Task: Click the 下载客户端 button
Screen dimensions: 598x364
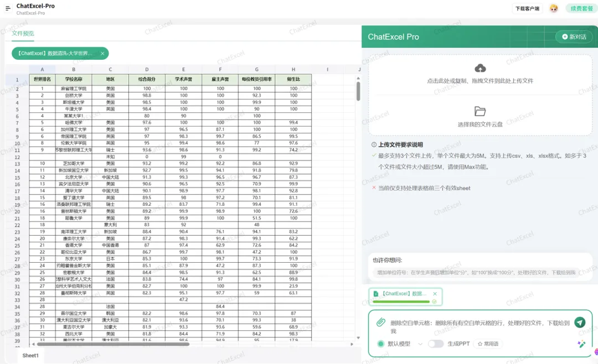Action: click(x=527, y=8)
